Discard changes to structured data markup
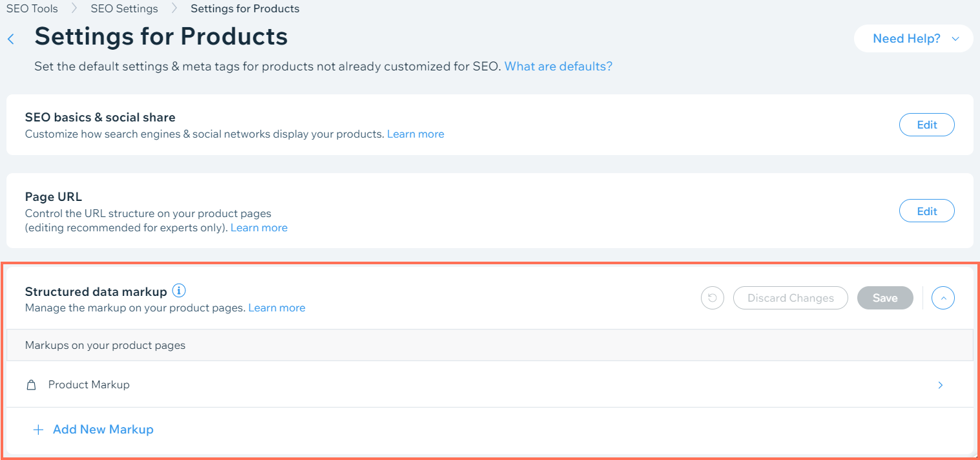Image resolution: width=980 pixels, height=460 pixels. 790,298
